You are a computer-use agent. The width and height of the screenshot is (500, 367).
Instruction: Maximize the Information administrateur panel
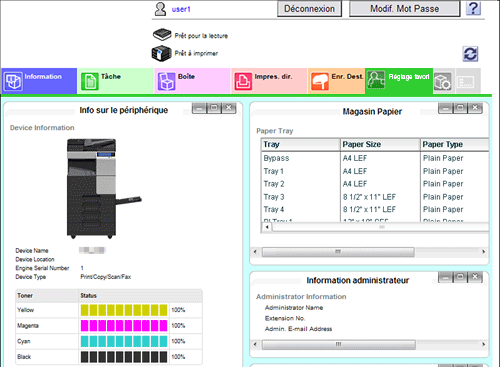click(460, 277)
